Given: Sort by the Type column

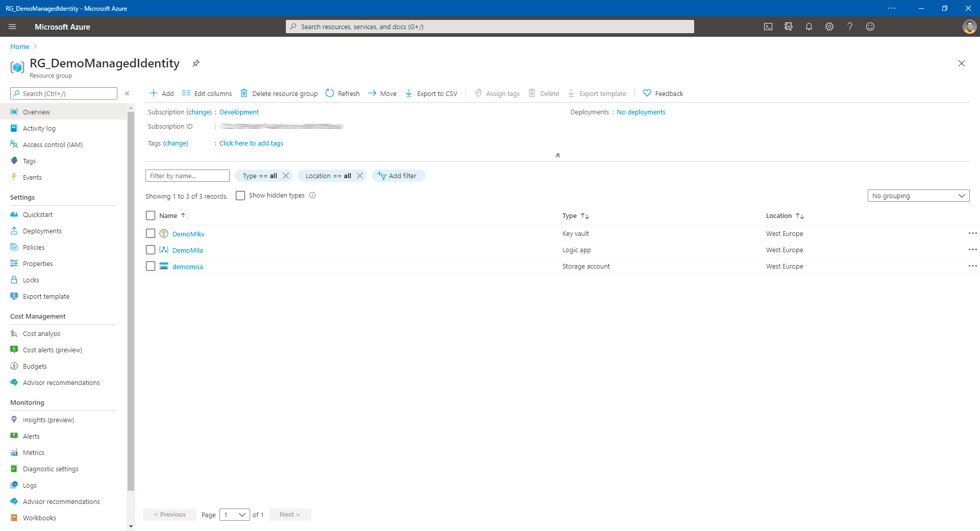Looking at the screenshot, I should click(576, 216).
